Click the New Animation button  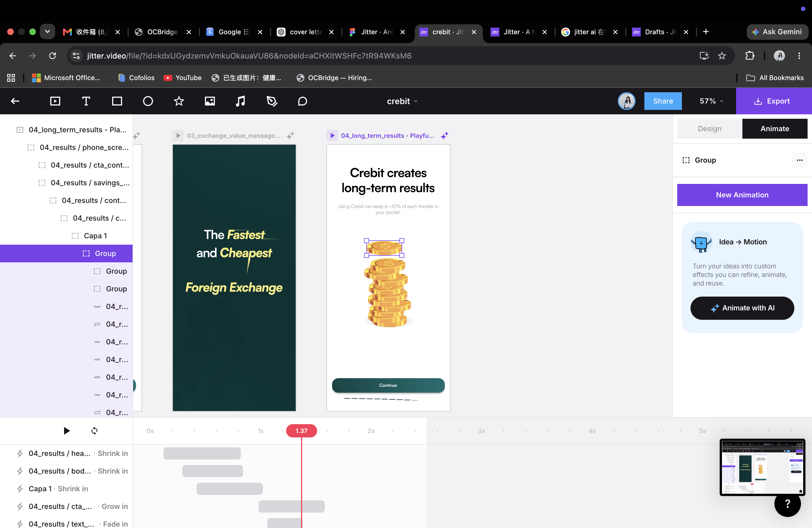(x=742, y=195)
